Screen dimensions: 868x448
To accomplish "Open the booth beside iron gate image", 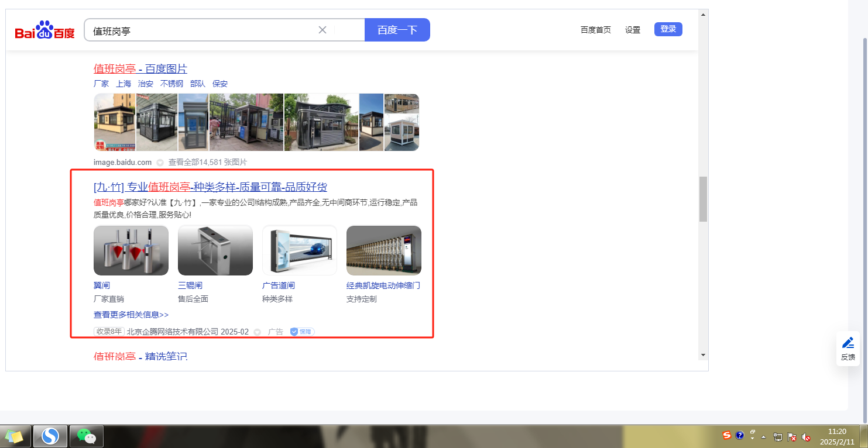I will [x=246, y=122].
